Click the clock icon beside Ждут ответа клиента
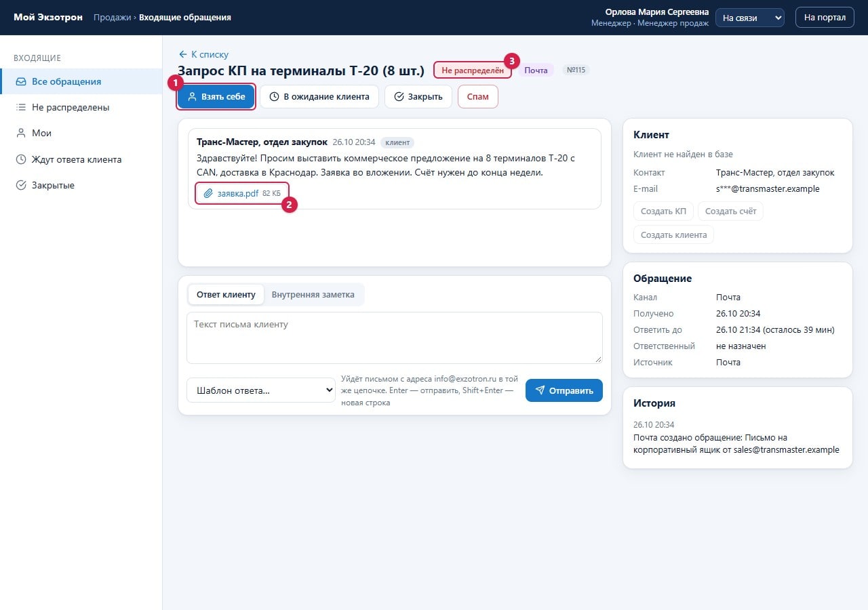 [x=21, y=159]
